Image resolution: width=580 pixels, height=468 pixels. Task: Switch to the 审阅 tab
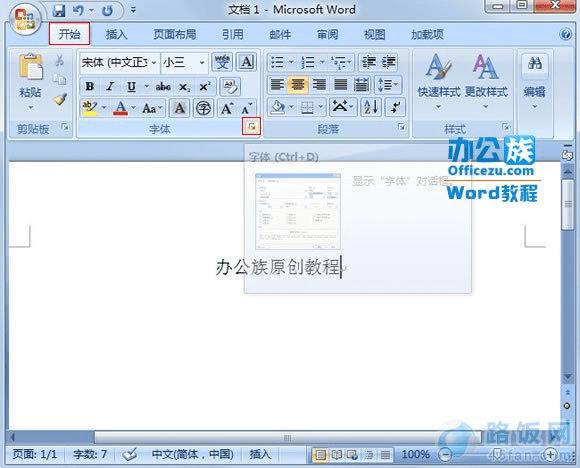click(x=327, y=34)
